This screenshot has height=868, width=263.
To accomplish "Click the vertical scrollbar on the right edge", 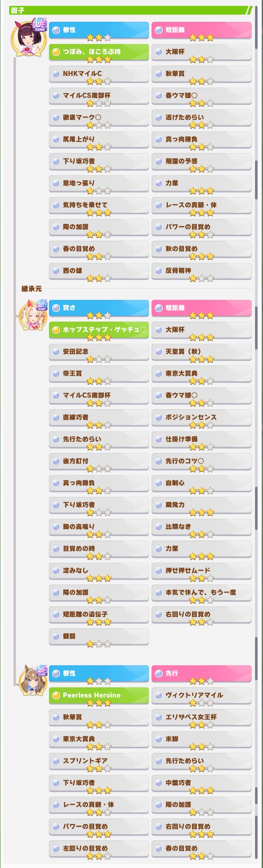I will 256,434.
